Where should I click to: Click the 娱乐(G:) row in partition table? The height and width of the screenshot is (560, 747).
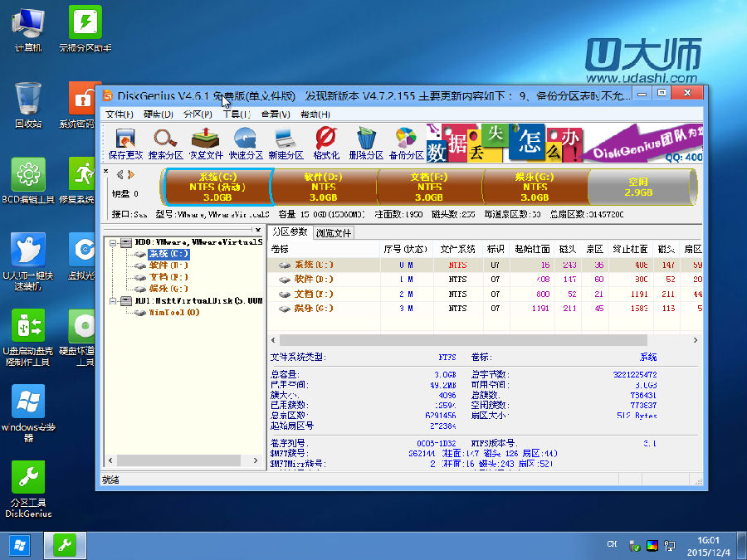(485, 309)
